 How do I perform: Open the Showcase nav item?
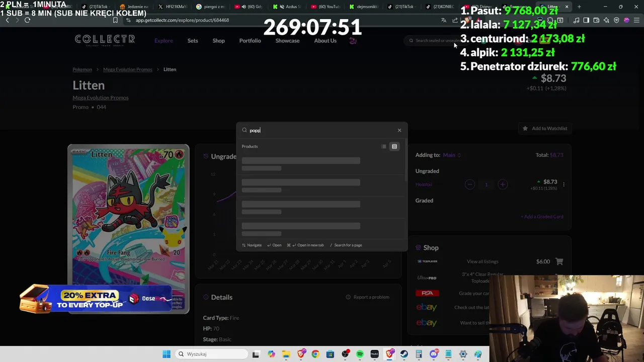coord(287,41)
